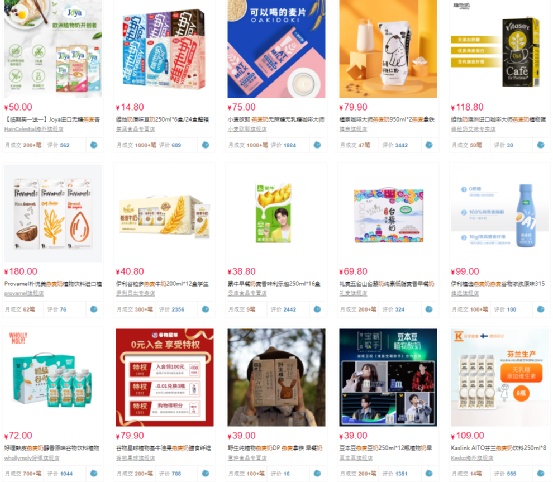Open the Kaslink AITO product title link
The image size is (553, 482).
(x=499, y=448)
